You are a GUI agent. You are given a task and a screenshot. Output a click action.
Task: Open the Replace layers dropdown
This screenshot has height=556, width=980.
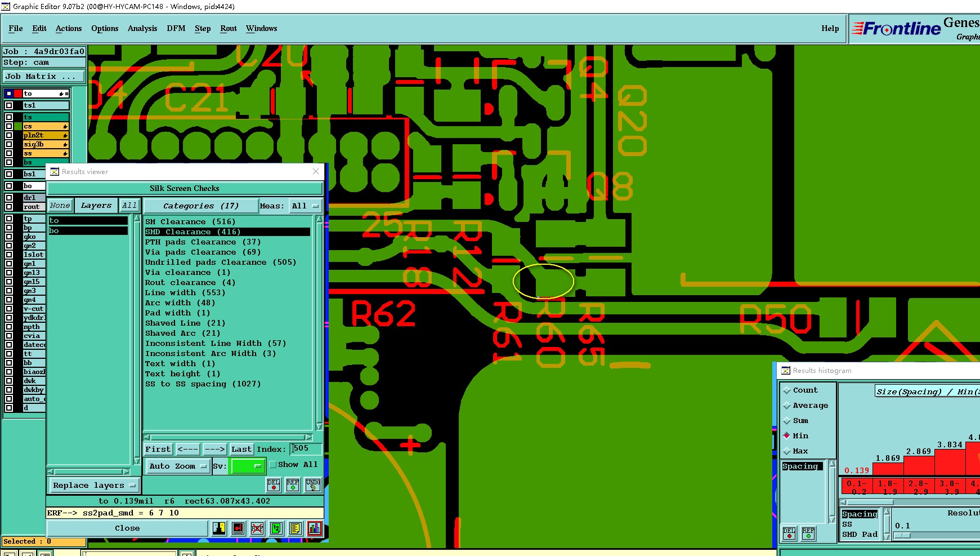(95, 486)
